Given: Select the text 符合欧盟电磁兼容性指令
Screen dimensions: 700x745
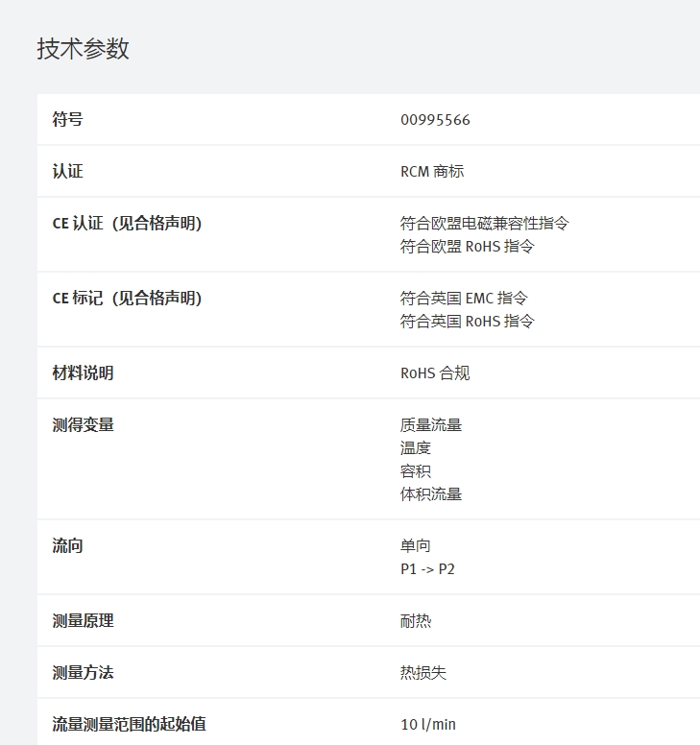Looking at the screenshot, I should (484, 223).
